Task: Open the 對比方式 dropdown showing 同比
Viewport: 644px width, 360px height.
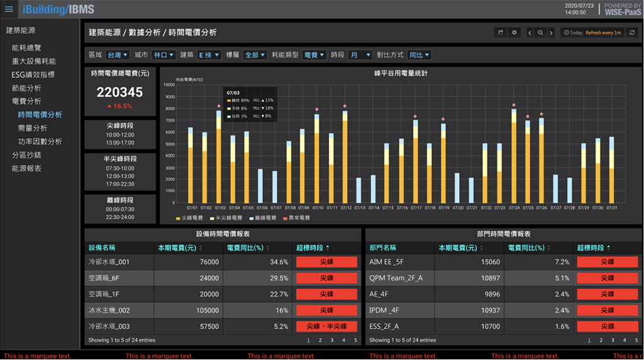Action: point(419,55)
